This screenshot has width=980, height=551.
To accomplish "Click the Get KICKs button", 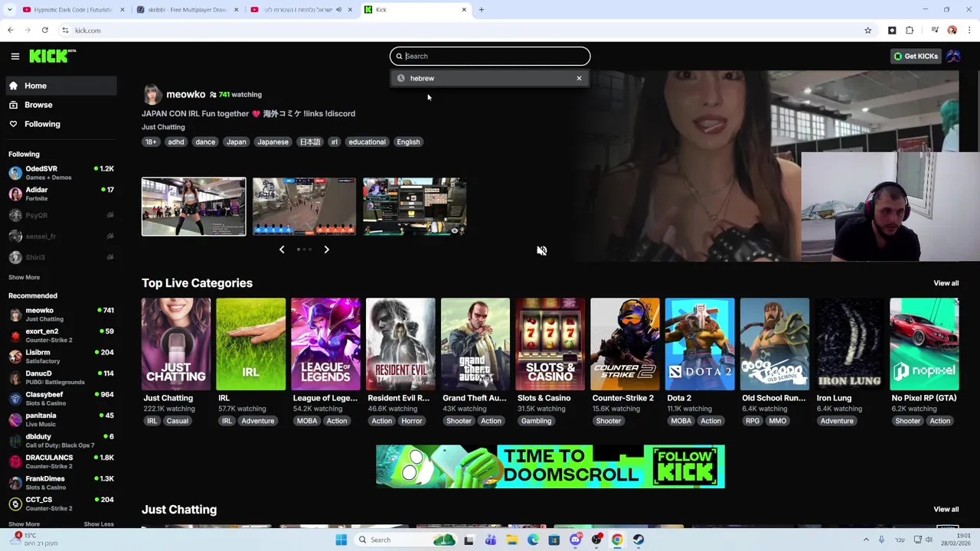I will point(916,56).
